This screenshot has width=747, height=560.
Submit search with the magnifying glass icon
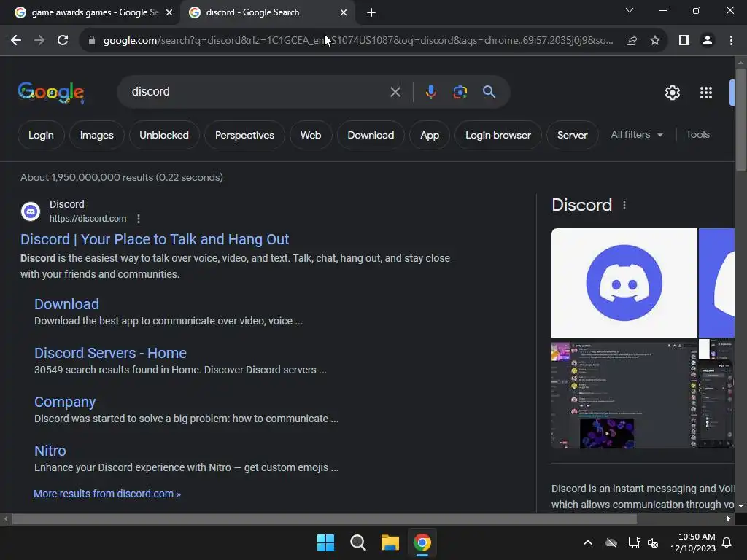pos(489,91)
